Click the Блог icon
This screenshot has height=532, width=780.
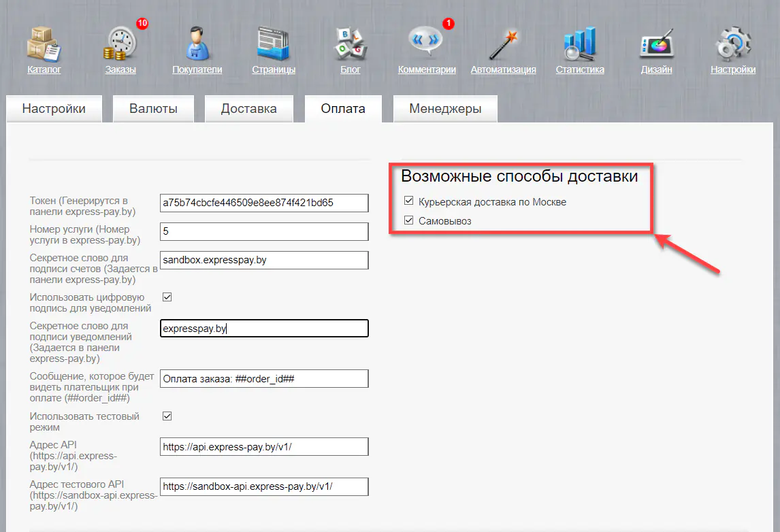tap(349, 41)
